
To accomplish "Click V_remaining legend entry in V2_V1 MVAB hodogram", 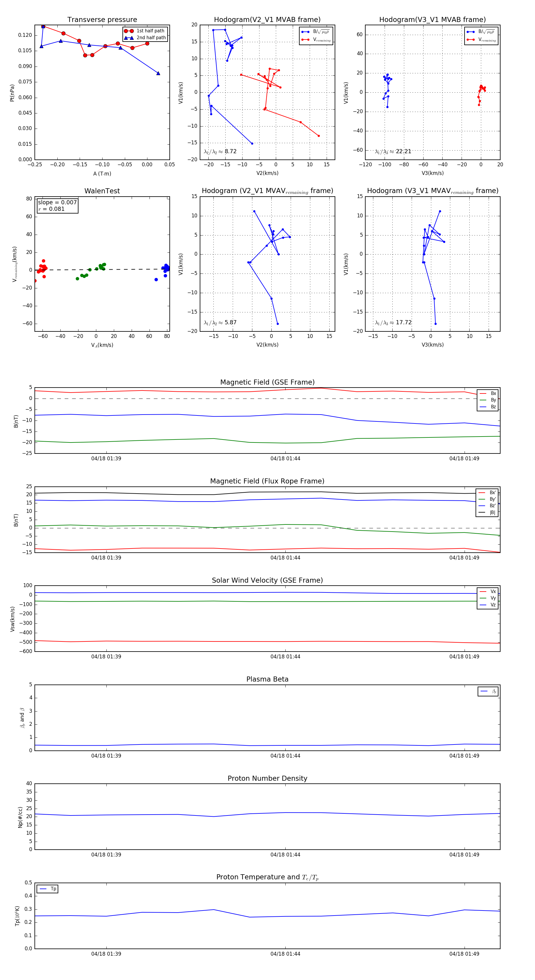I will click(x=317, y=39).
